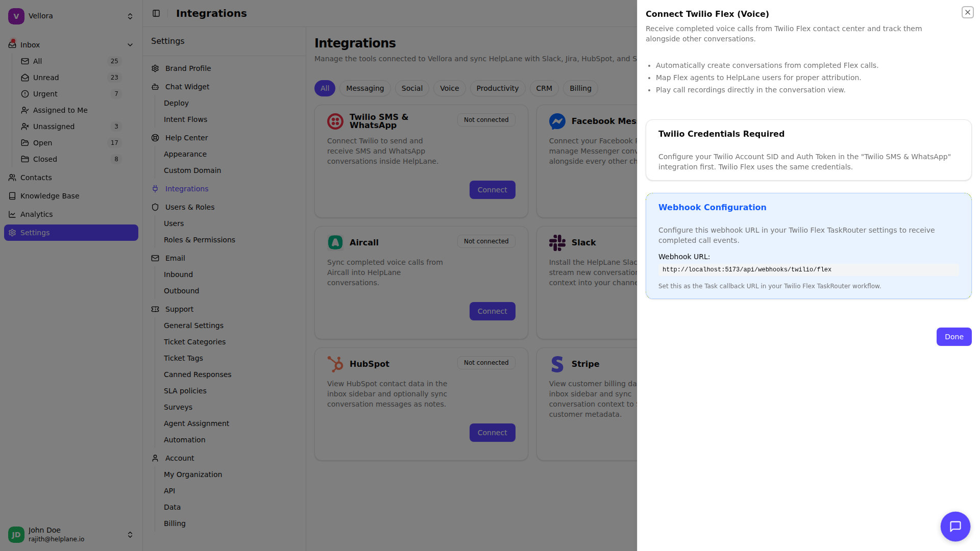980x551 pixels.
Task: Connect the HubSpot integration
Action: 493,433
